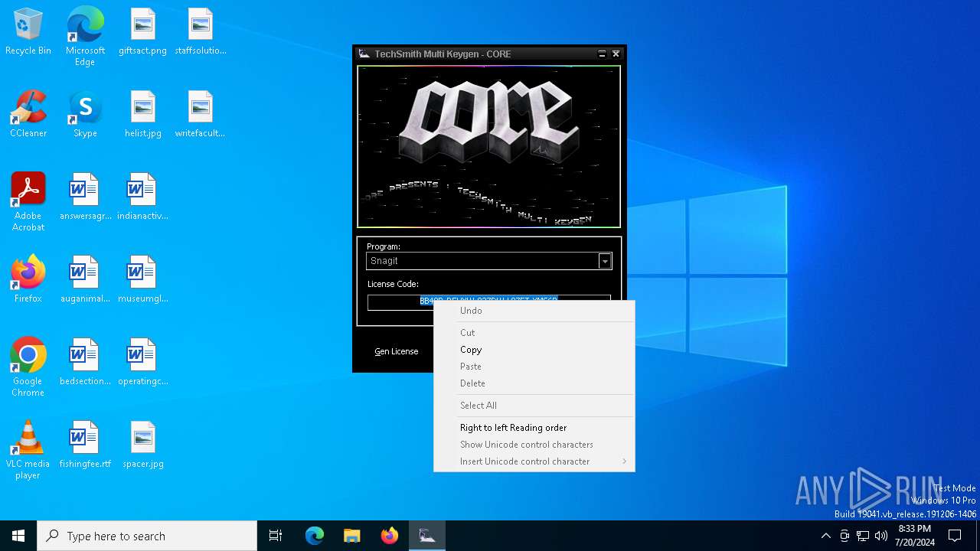This screenshot has width=980, height=551.
Task: Open Edge from the taskbar
Action: click(x=315, y=536)
